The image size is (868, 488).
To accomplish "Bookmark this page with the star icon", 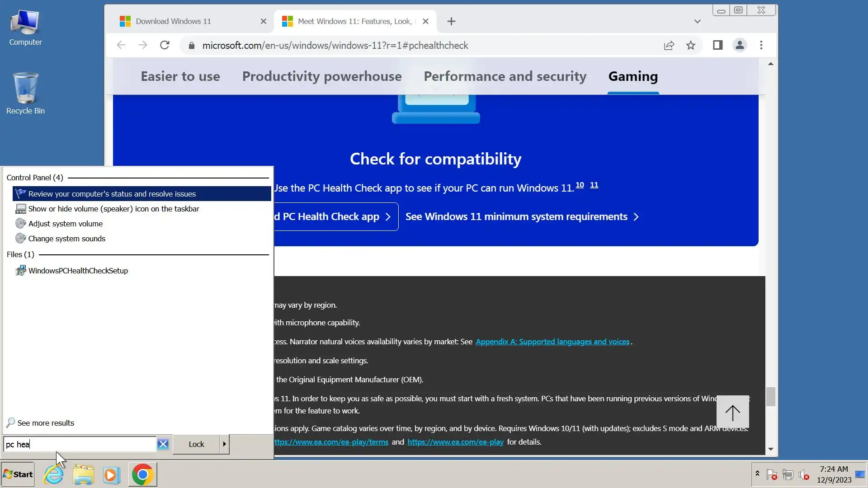I will pyautogui.click(x=690, y=45).
